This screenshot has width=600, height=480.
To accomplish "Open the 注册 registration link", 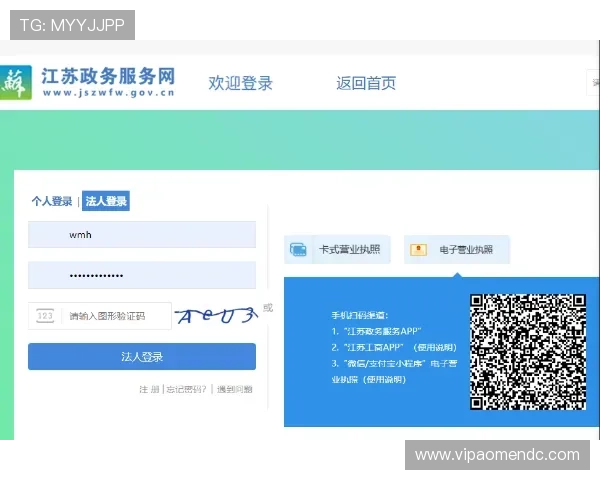I will 149,390.
